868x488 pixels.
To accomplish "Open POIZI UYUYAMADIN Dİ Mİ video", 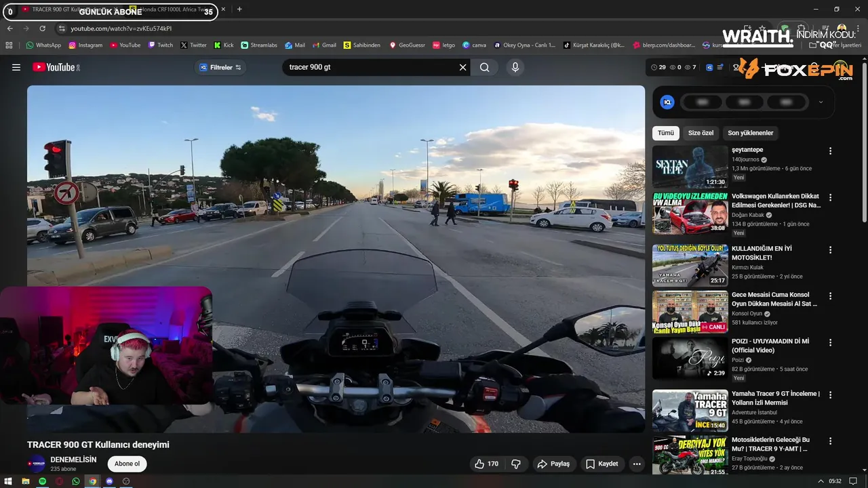I will pos(770,346).
